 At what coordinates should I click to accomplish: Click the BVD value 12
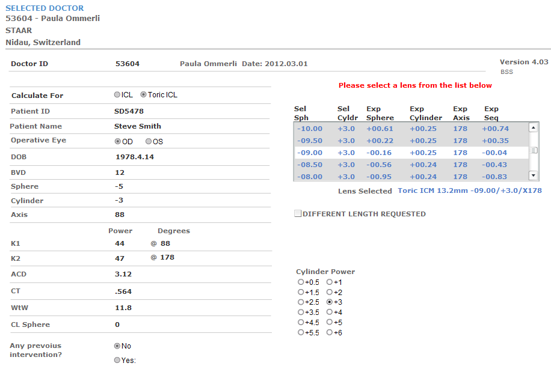(119, 172)
